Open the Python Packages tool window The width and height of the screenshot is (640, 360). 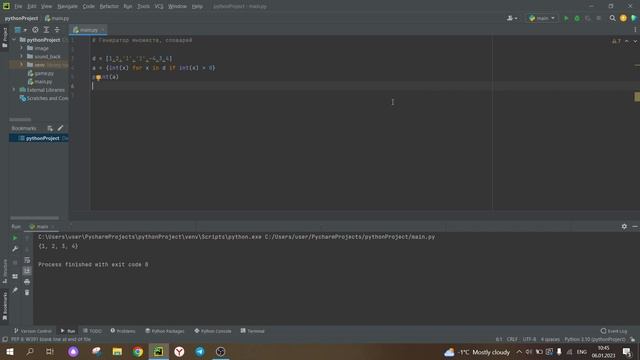[x=165, y=331]
